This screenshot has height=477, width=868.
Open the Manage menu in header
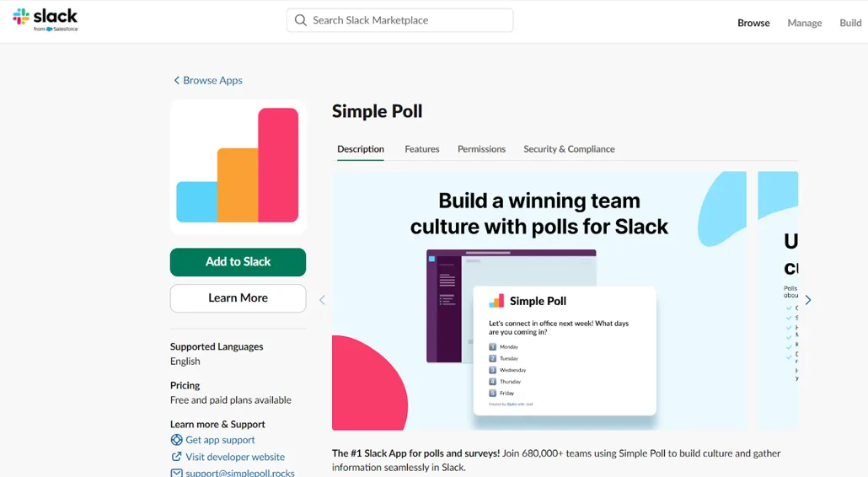coord(804,23)
